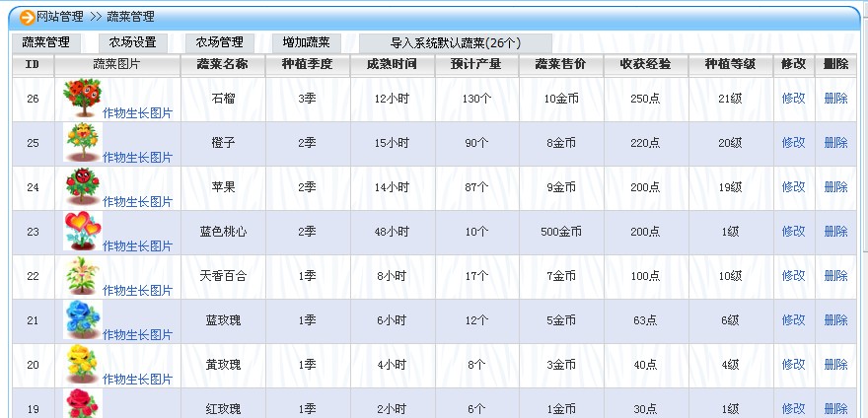Screen dimensions: 868x418
Task: Click the 蔬菜售价 column header
Action: 561,65
